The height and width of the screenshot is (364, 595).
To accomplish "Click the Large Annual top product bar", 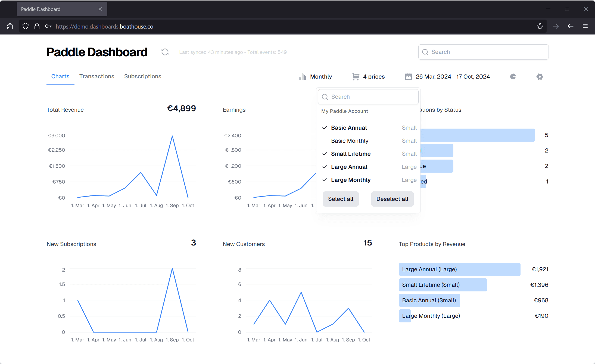I will click(460, 269).
